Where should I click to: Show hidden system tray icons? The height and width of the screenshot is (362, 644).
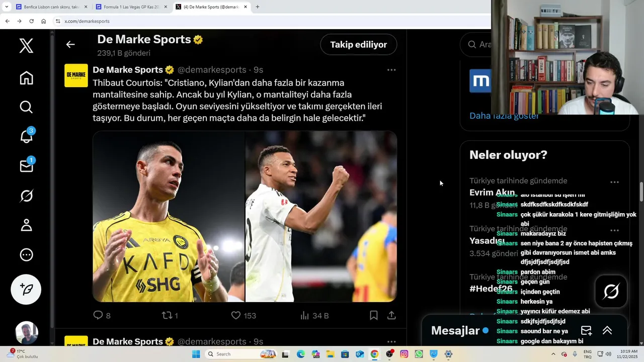[x=553, y=354]
